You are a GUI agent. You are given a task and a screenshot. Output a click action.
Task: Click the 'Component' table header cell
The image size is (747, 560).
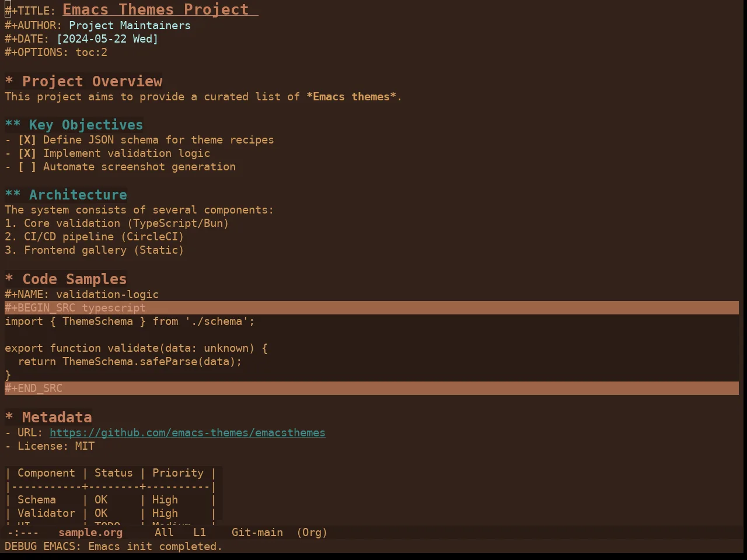(46, 473)
